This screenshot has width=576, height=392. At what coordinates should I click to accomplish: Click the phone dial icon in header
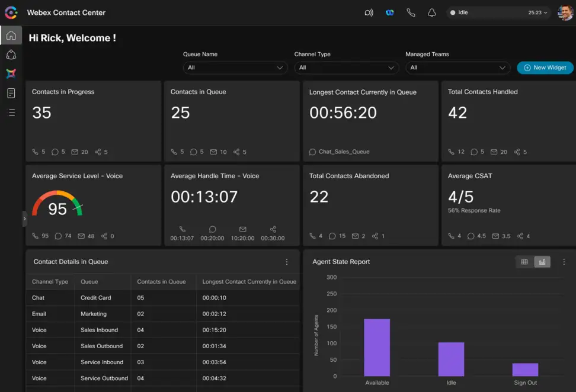(411, 13)
